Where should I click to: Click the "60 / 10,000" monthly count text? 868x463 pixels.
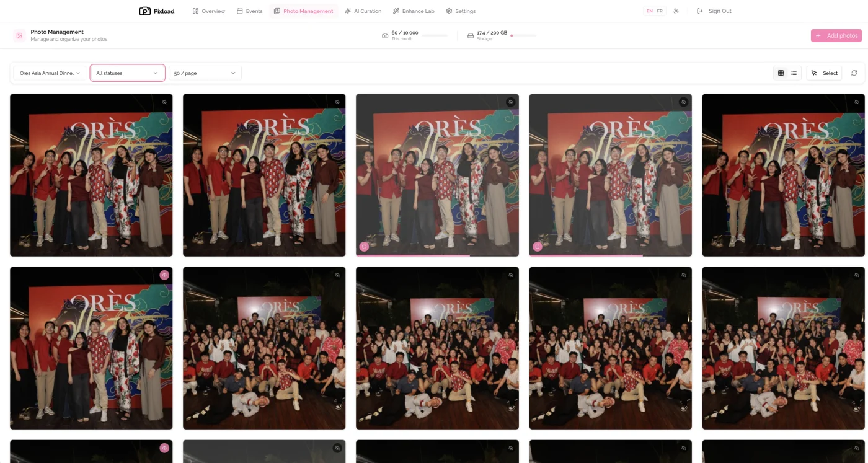(x=405, y=33)
